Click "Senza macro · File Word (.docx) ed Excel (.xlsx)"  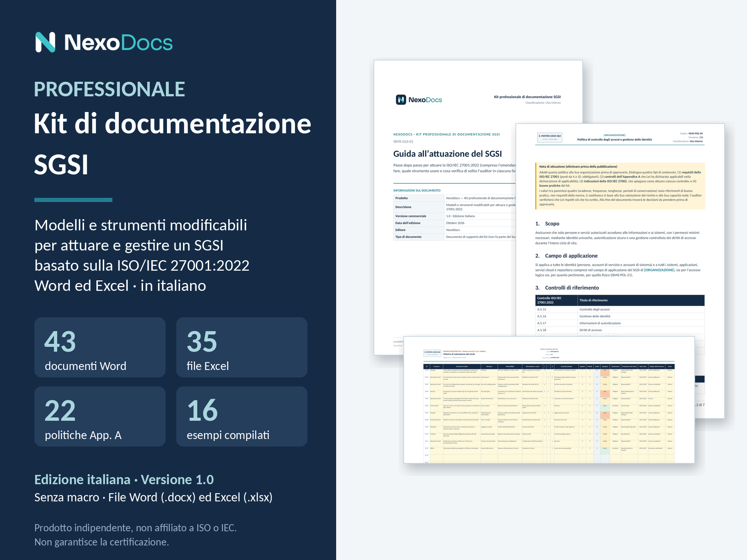click(154, 498)
